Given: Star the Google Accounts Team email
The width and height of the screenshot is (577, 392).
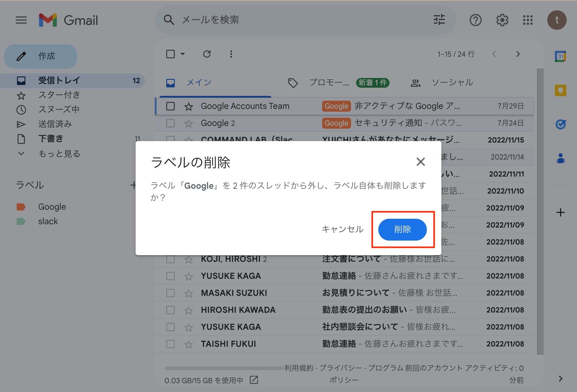Looking at the screenshot, I should 189,106.
